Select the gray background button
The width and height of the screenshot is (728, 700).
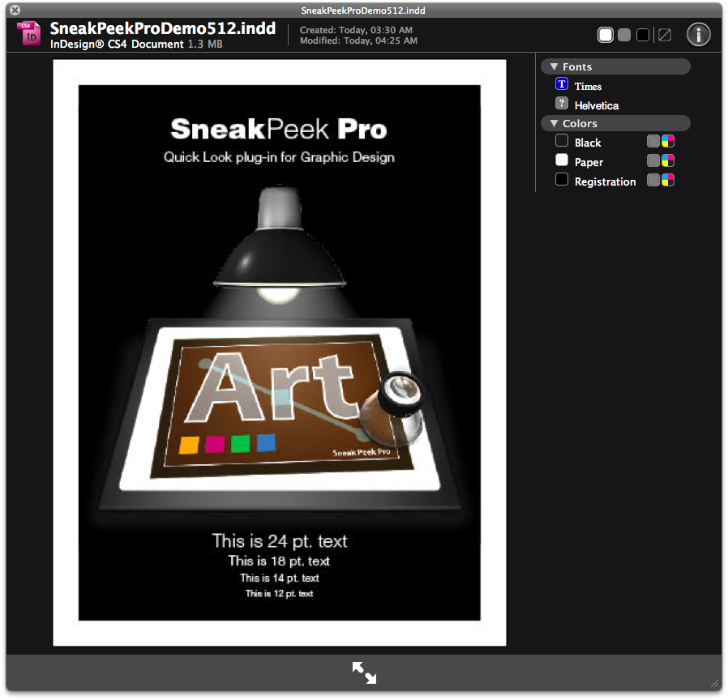click(624, 35)
